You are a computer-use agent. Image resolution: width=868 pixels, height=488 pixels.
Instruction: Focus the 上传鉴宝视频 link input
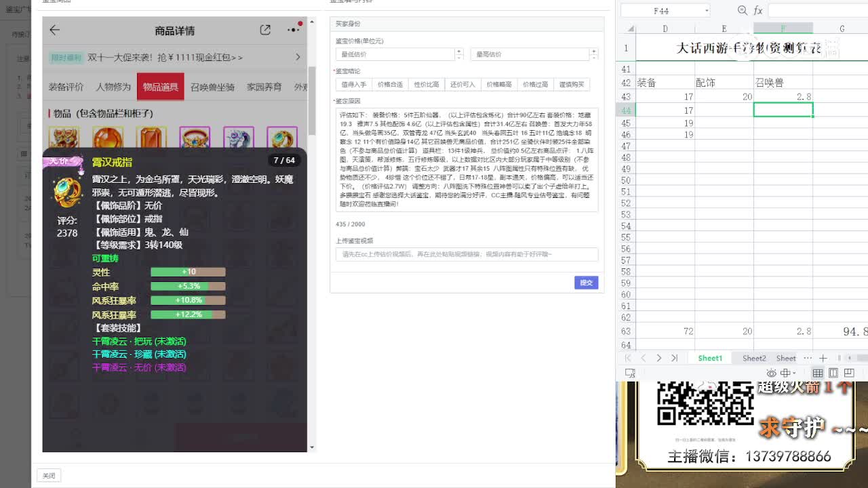point(467,254)
